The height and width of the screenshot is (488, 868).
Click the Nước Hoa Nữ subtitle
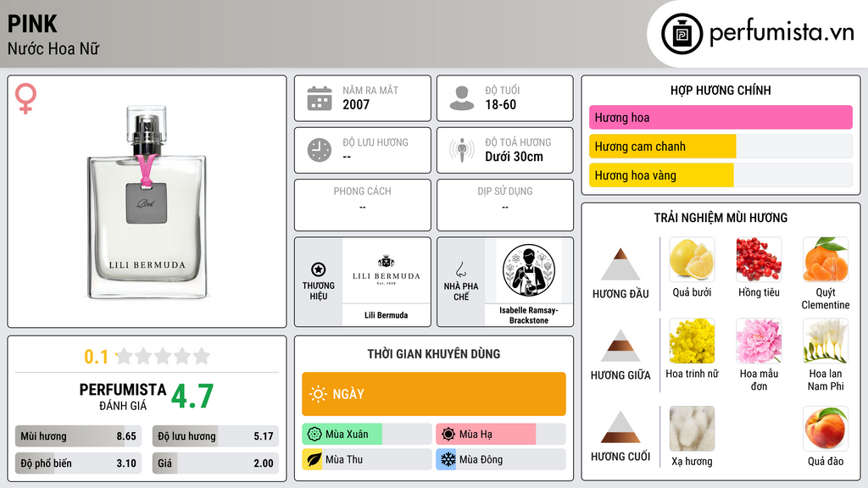[x=53, y=49]
